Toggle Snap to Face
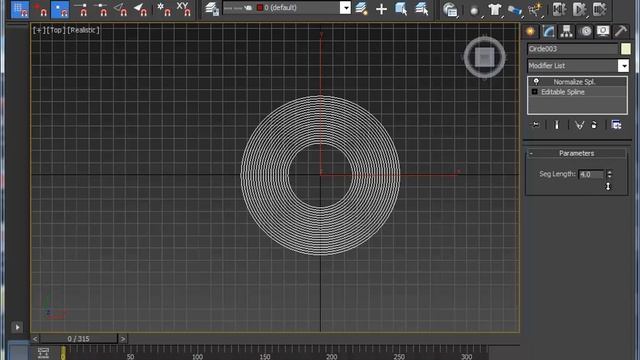 click(x=140, y=9)
